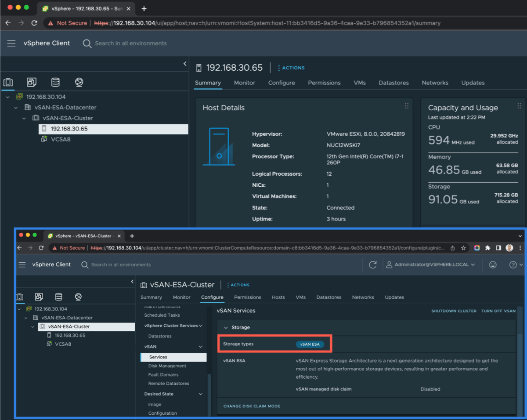
Task: Open the Hosts tab for vSAN-ESA-Cluster
Action: 278,297
